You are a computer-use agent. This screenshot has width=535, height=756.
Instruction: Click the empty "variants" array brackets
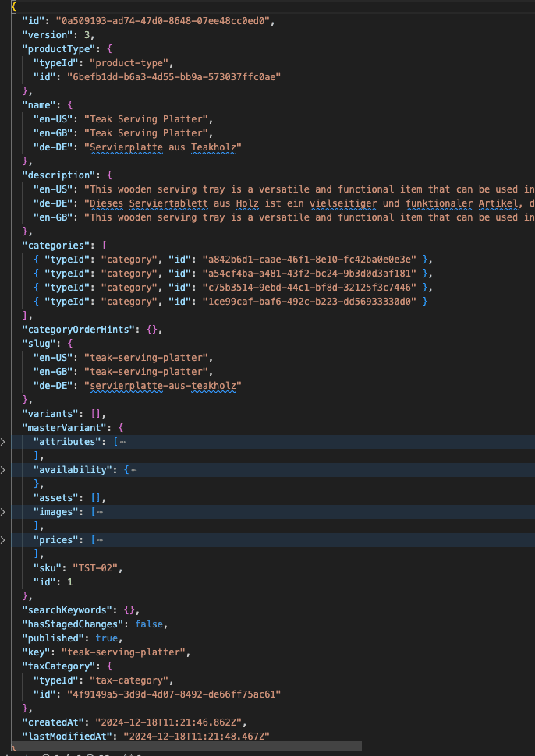coord(90,413)
